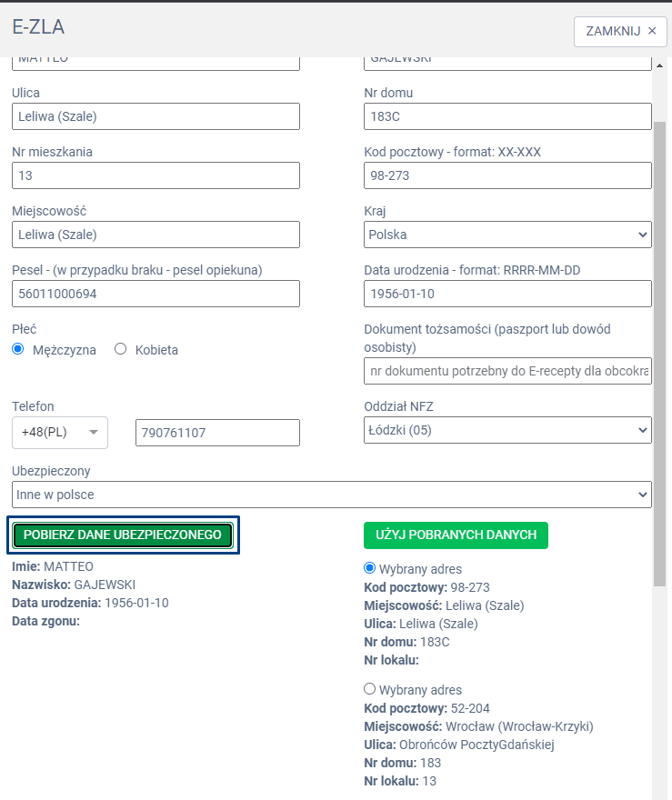Click the Telefon number field

[217, 433]
